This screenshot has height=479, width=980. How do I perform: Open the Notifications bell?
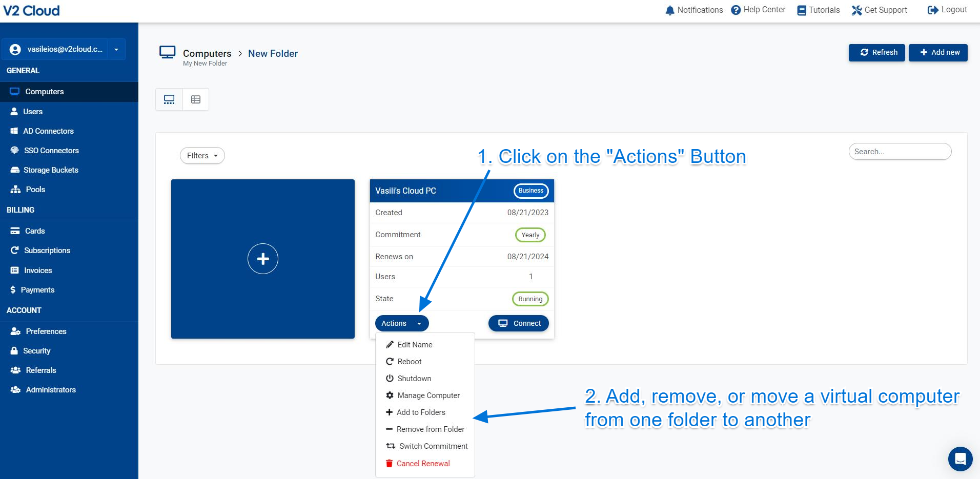coord(694,10)
